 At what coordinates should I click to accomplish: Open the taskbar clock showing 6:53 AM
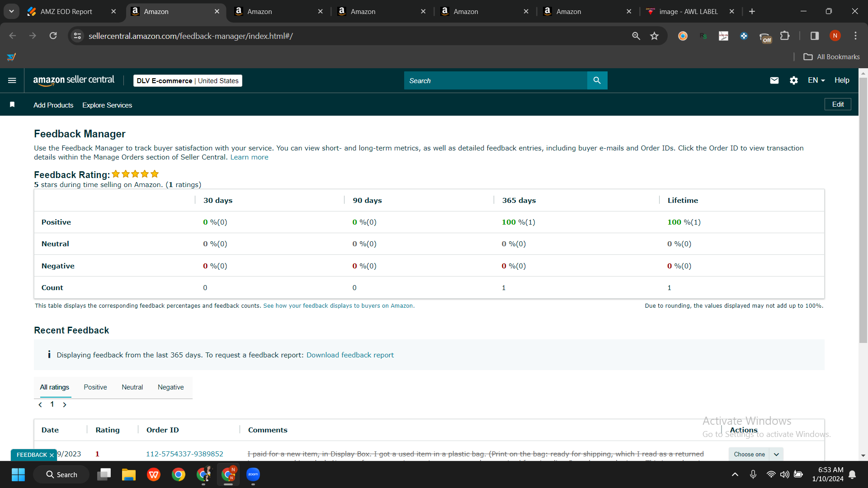pyautogui.click(x=828, y=474)
